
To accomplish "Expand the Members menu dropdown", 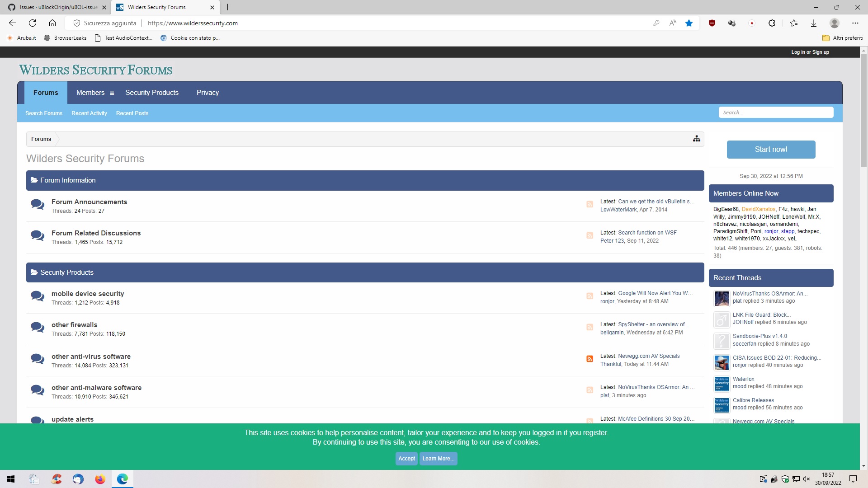I will 112,93.
